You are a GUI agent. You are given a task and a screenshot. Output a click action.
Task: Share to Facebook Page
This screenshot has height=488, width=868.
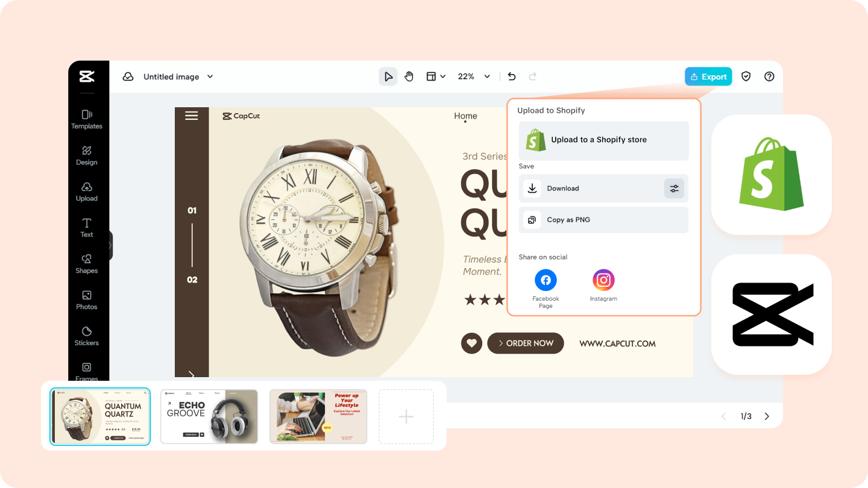click(546, 289)
